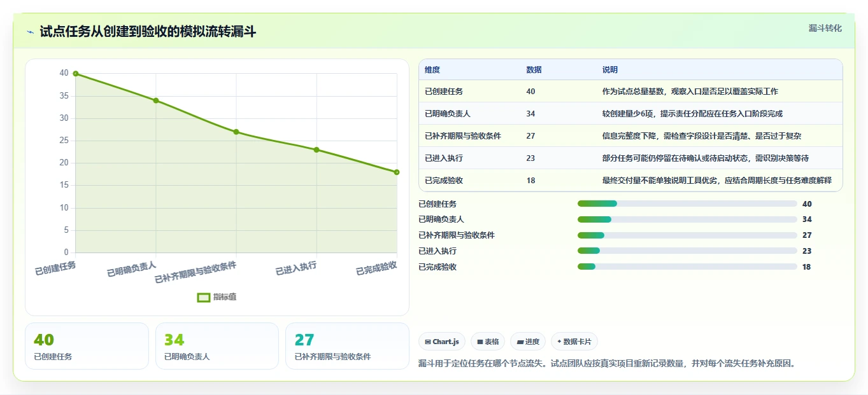Open the 40 已创建任务 stat card
Viewport: 868px width, 395px height.
point(87,346)
